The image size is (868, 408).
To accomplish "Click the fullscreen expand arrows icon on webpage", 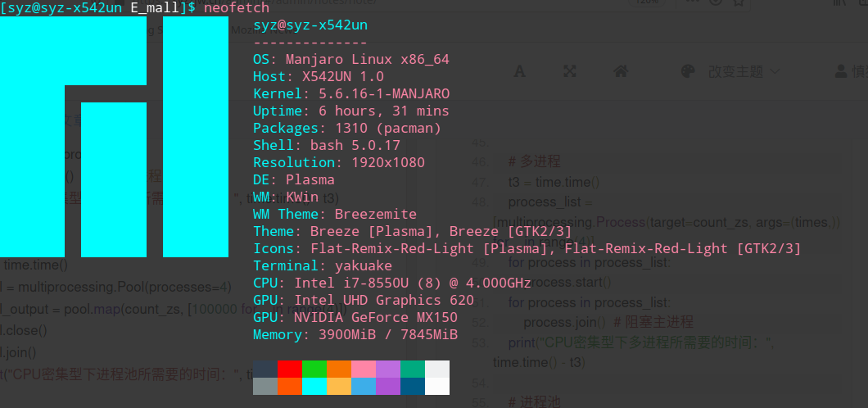I will pos(570,70).
